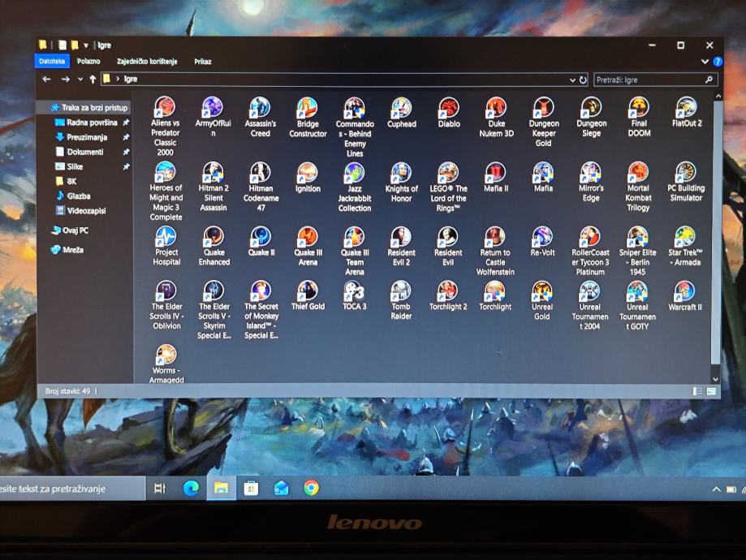Select Jazz Jackrabbit Collection icon

tap(355, 187)
